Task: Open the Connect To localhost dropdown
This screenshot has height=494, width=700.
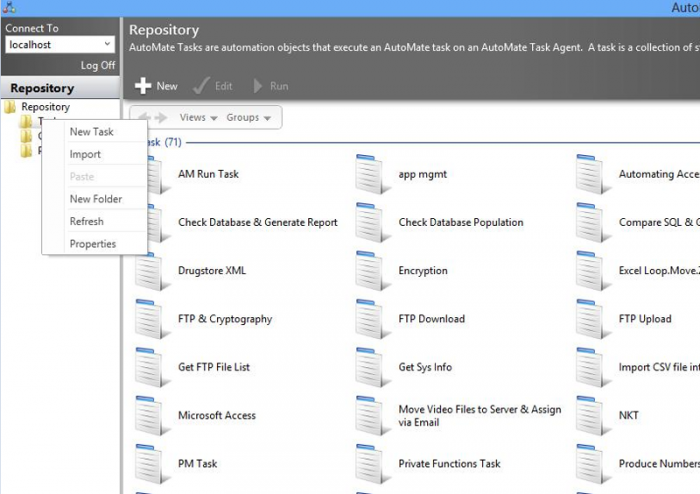Action: pyautogui.click(x=107, y=44)
